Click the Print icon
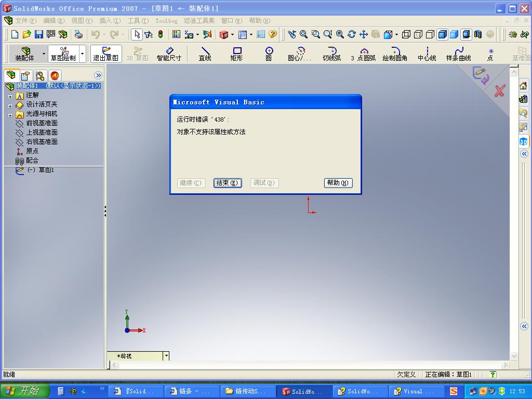532x399 pixels. point(79,34)
